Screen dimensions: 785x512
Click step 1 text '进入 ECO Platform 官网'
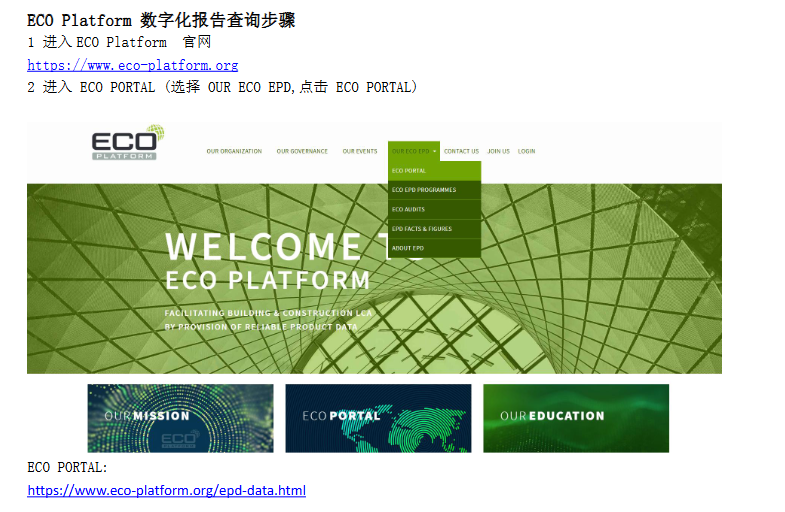pyautogui.click(x=127, y=42)
